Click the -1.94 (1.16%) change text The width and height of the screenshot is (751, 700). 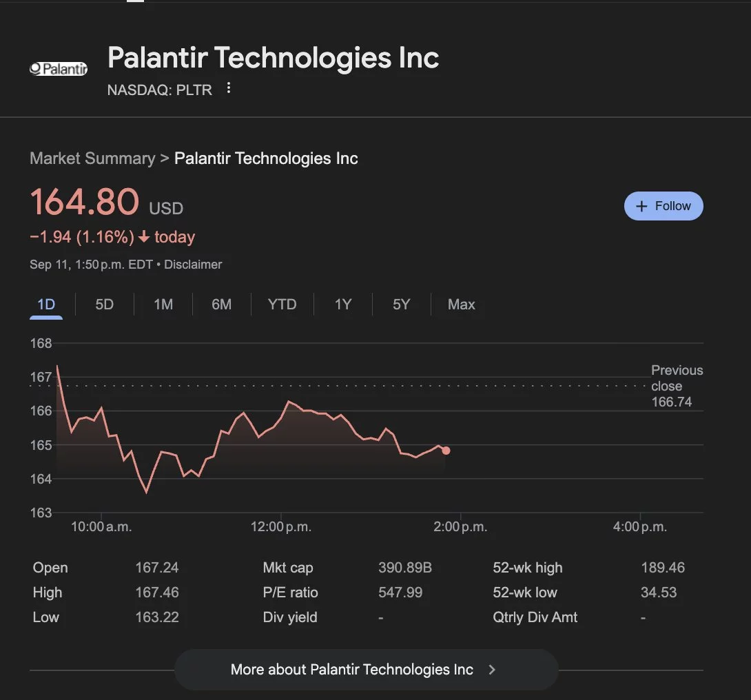pos(82,237)
